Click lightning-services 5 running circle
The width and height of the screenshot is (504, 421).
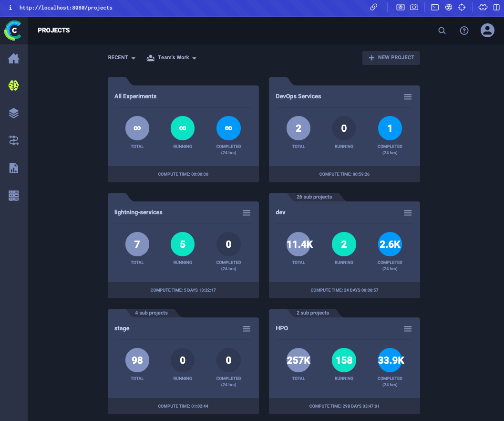pyautogui.click(x=183, y=244)
